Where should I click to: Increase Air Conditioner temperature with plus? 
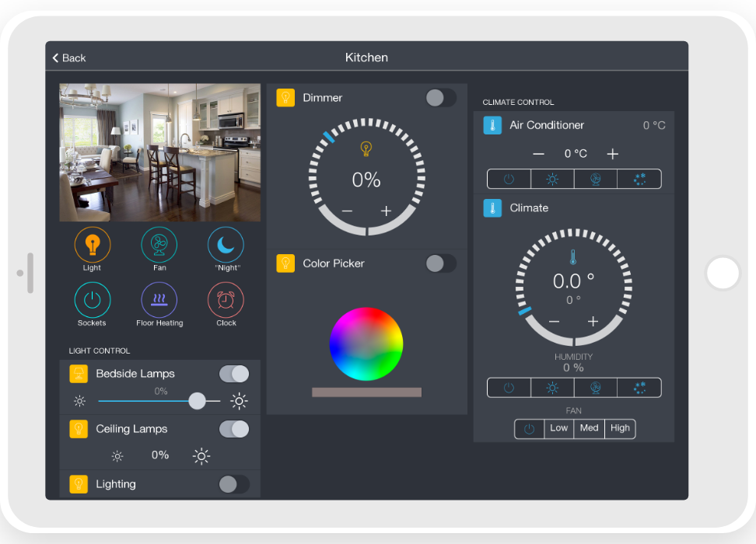pyautogui.click(x=612, y=154)
